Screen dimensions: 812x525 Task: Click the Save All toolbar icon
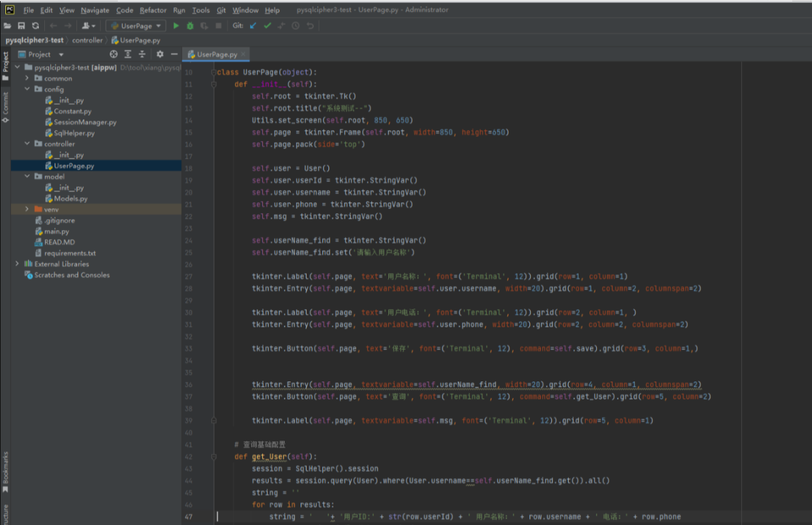click(21, 26)
